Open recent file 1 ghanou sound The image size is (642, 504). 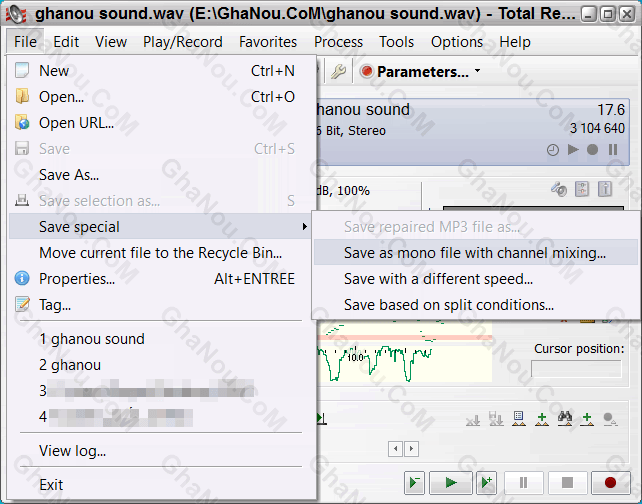tap(160, 339)
